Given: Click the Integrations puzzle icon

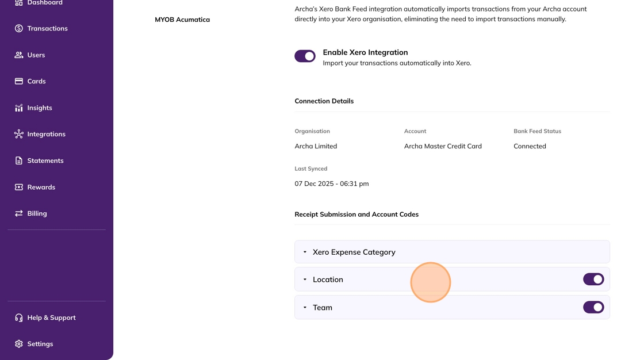Looking at the screenshot, I should point(17,134).
